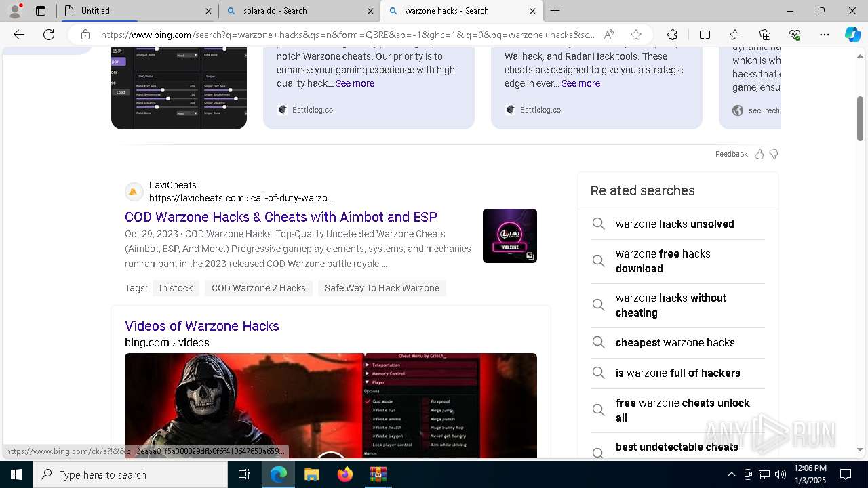
Task: Close the solara do - Search tab
Action: click(370, 11)
